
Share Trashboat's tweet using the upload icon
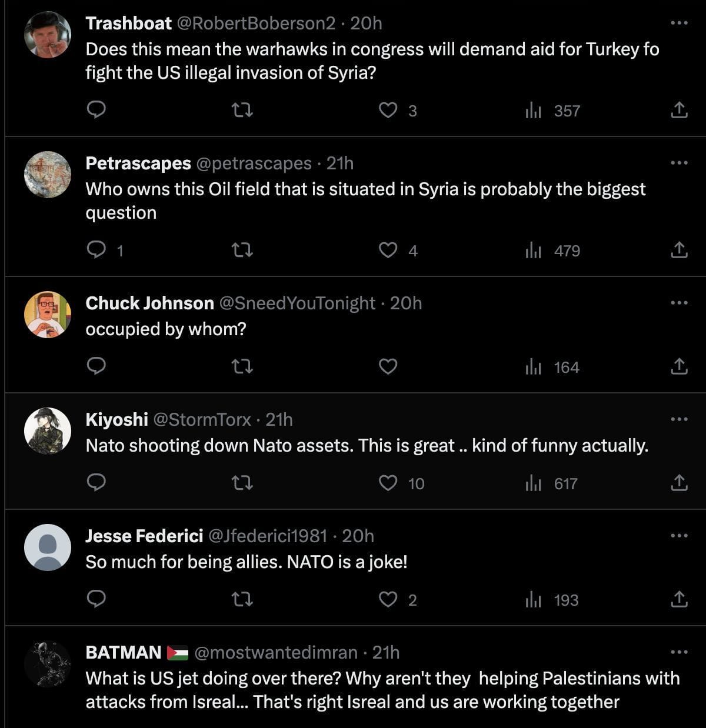pos(681,110)
